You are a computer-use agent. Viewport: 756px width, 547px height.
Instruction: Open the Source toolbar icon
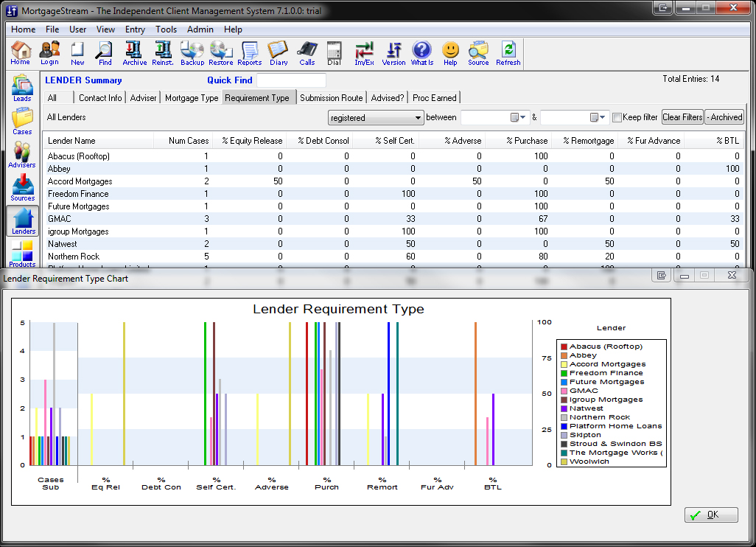point(478,53)
